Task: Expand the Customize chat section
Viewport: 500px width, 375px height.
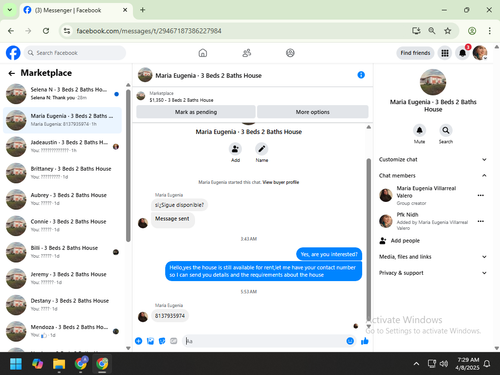Action: coord(433,159)
